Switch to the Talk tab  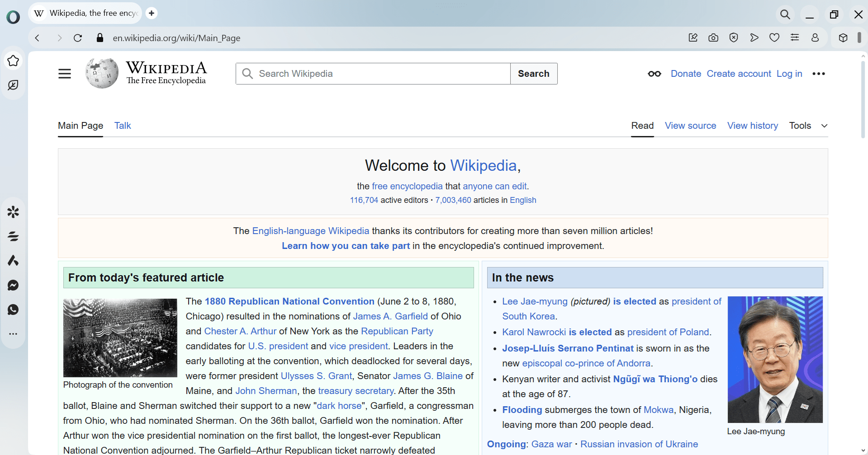(123, 126)
